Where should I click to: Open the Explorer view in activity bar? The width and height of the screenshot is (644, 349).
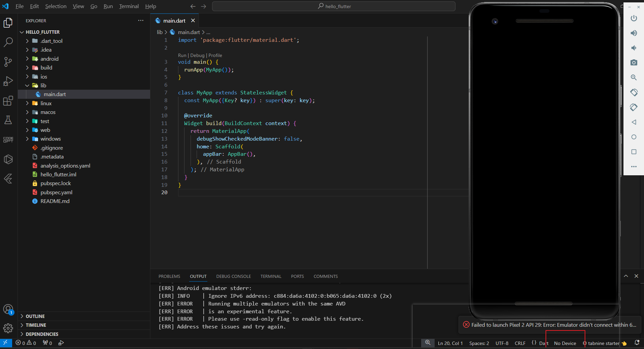(x=8, y=23)
